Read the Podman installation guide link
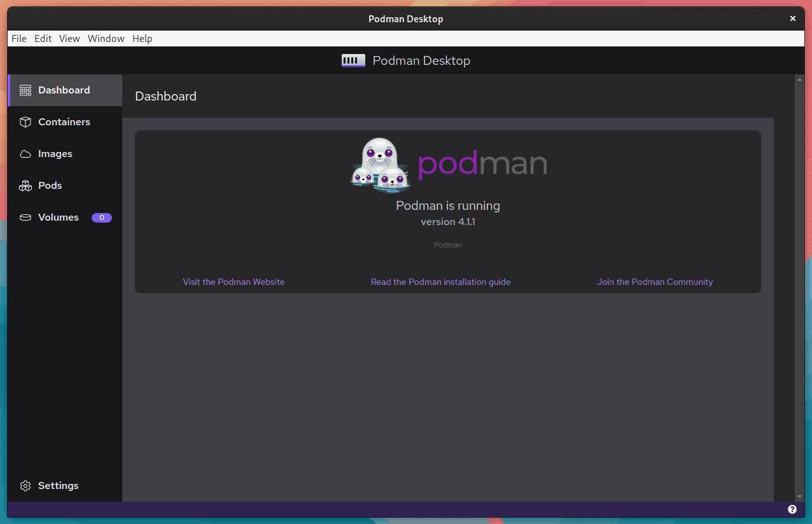The width and height of the screenshot is (812, 524). tap(440, 282)
